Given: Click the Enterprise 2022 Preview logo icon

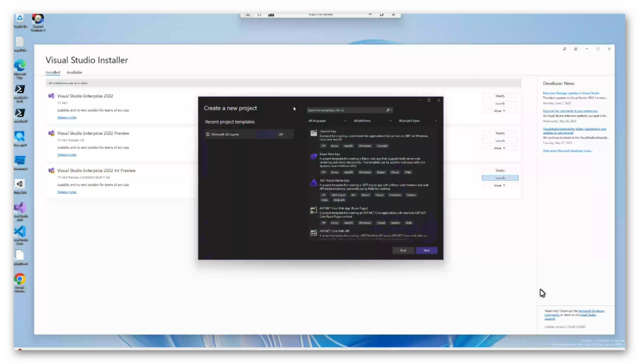Looking at the screenshot, I should (51, 133).
